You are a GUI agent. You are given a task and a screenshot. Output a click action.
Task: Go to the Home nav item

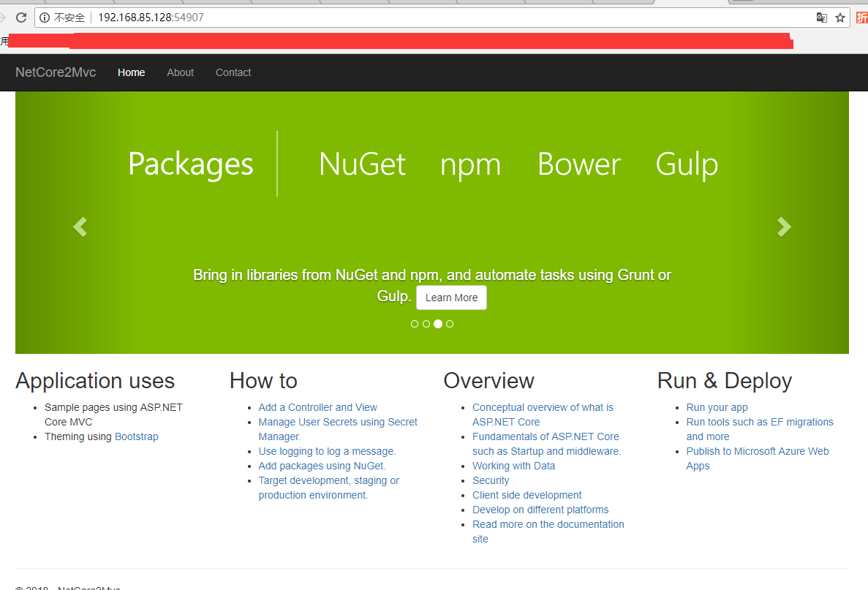click(x=131, y=72)
